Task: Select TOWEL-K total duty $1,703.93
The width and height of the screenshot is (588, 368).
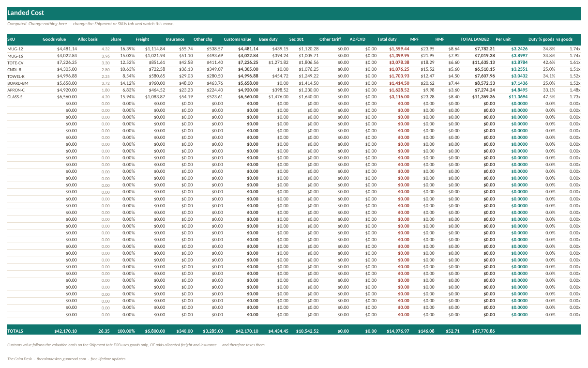Action: pyautogui.click(x=399, y=76)
